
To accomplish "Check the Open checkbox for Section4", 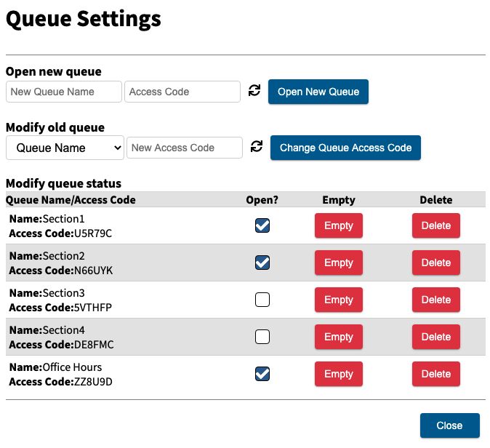I will pyautogui.click(x=262, y=337).
